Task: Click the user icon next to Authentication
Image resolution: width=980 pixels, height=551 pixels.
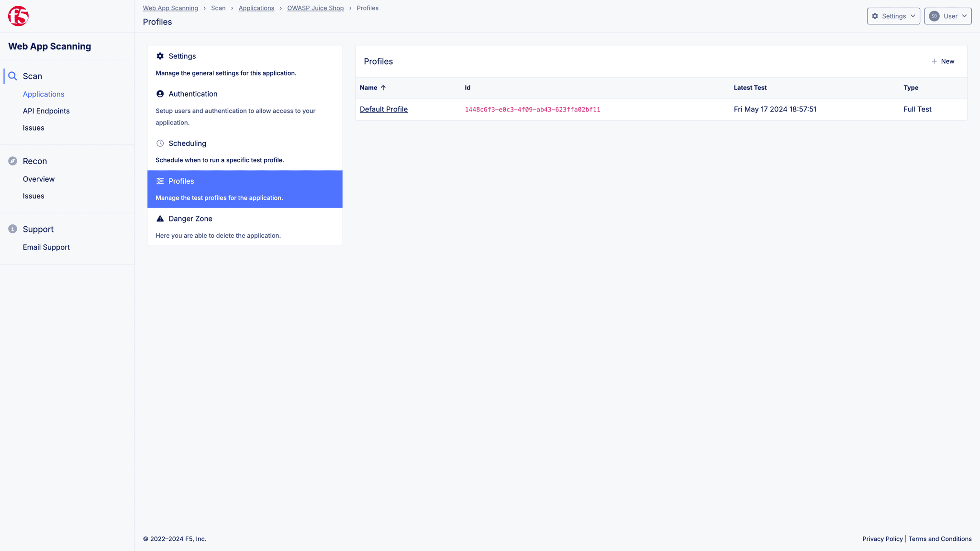Action: pyautogui.click(x=160, y=94)
